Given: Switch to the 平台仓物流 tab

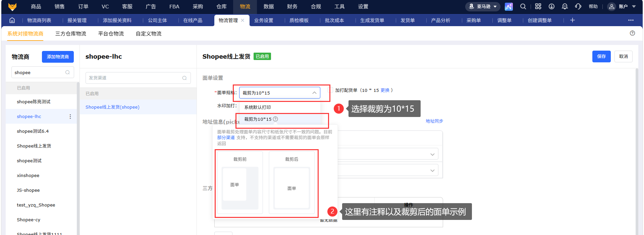Looking at the screenshot, I should [111, 34].
